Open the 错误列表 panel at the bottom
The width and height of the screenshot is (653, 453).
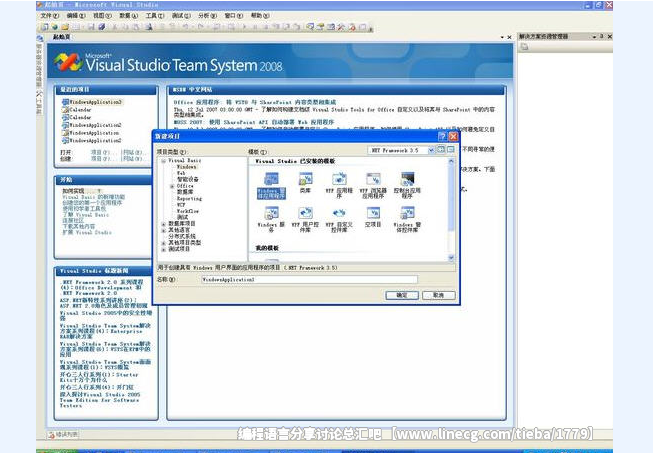pos(64,435)
